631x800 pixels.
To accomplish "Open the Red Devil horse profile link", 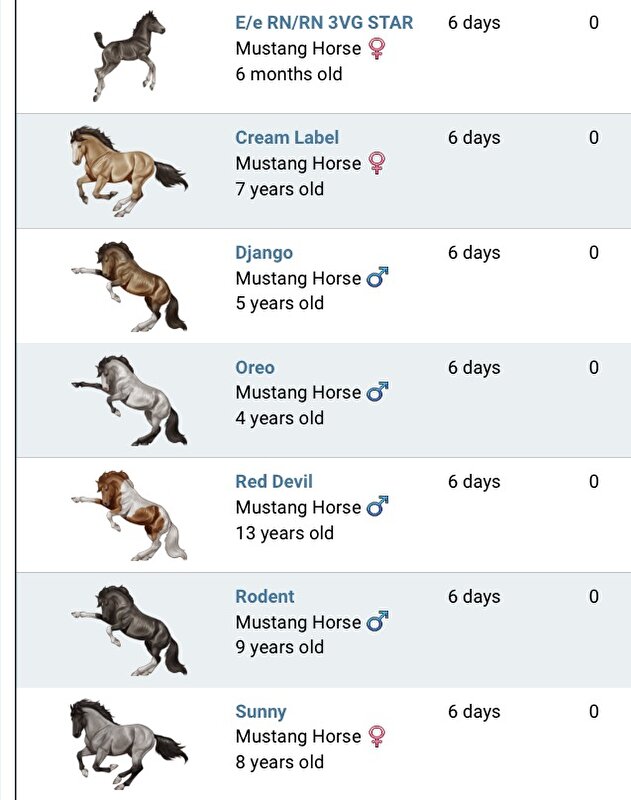I will pos(273,482).
